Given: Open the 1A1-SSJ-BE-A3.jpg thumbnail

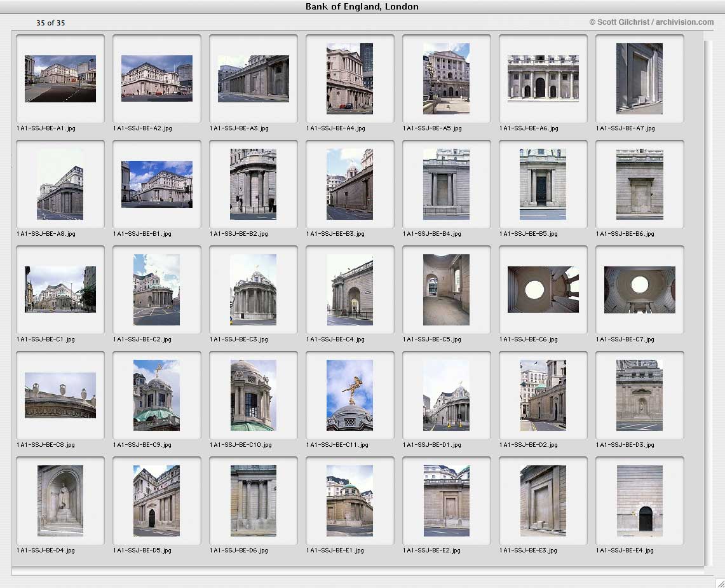Looking at the screenshot, I should [254, 79].
